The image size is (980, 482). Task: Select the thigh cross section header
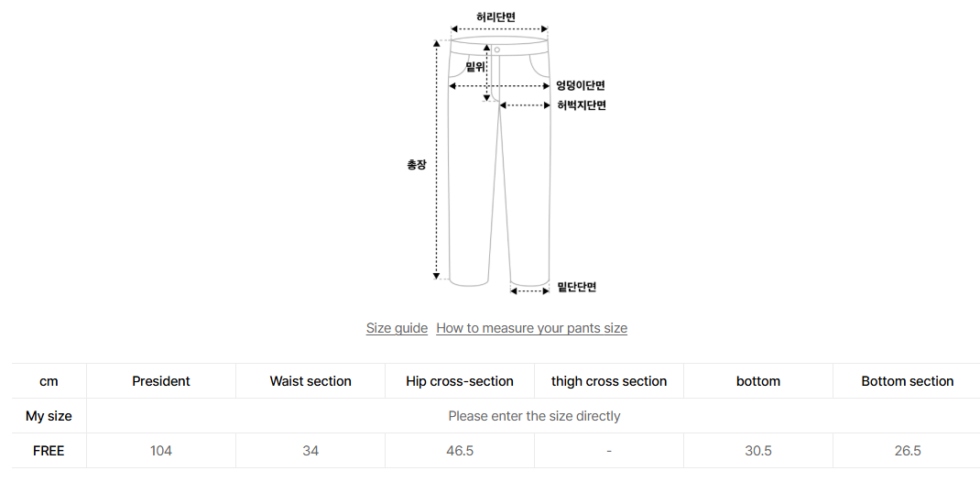click(x=609, y=381)
